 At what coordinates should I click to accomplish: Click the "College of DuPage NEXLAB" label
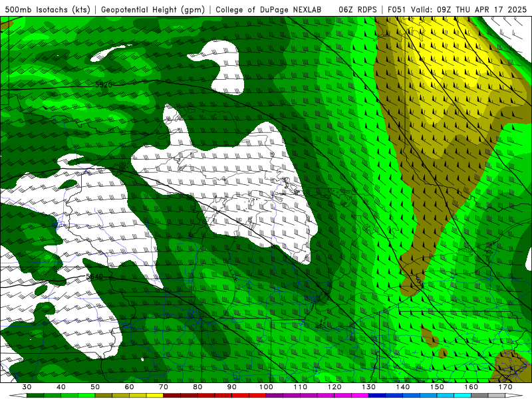269,10
